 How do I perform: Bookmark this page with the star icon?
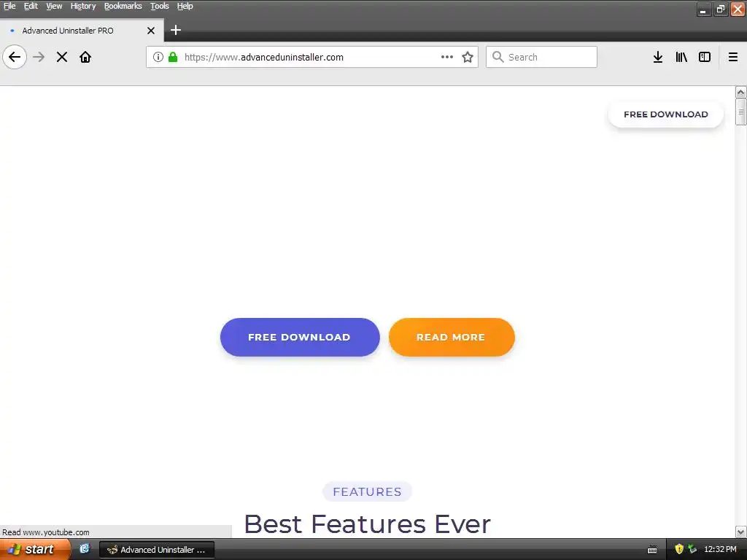point(468,57)
